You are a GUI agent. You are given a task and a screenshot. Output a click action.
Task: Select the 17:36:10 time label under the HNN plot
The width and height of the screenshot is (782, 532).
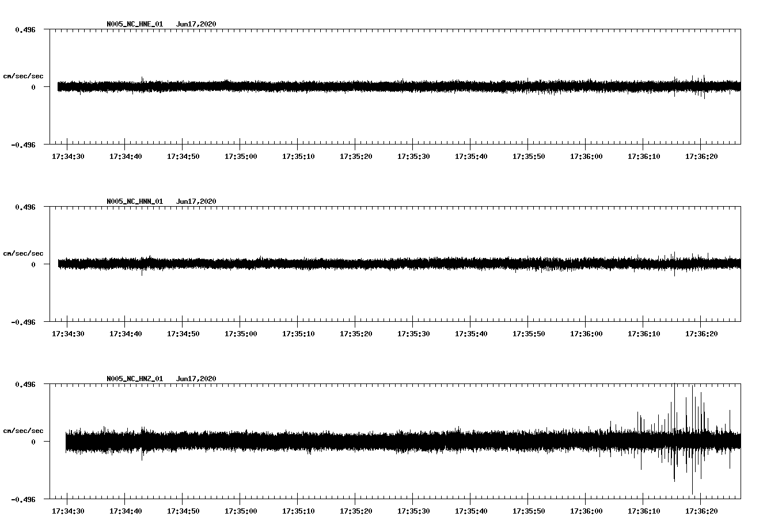coord(644,333)
